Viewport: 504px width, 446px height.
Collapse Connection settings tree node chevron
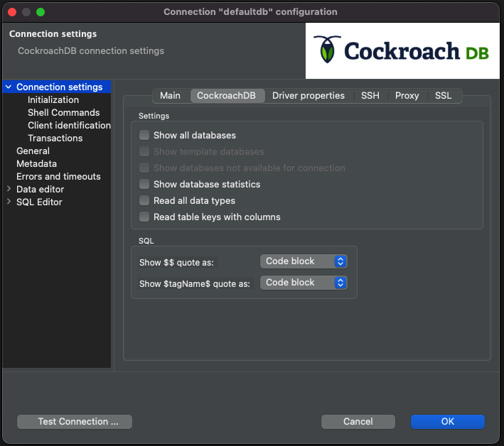[x=9, y=87]
